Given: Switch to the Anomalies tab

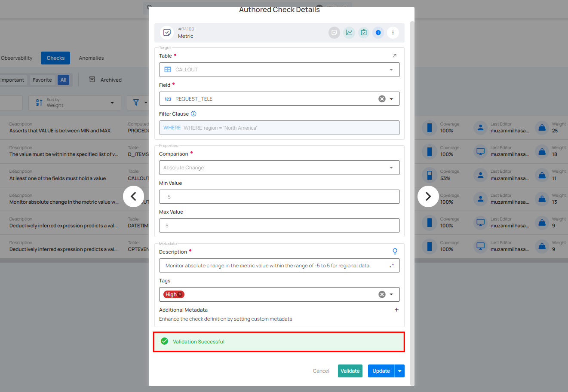Looking at the screenshot, I should pos(91,58).
